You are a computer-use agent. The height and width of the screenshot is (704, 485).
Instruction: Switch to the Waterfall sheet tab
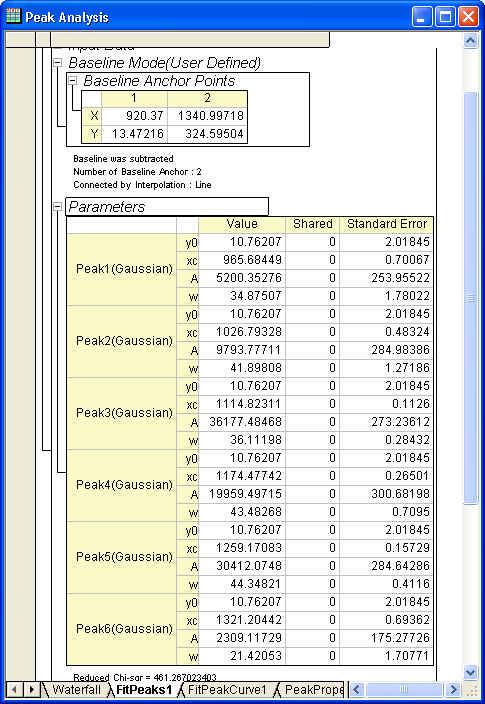(x=75, y=690)
